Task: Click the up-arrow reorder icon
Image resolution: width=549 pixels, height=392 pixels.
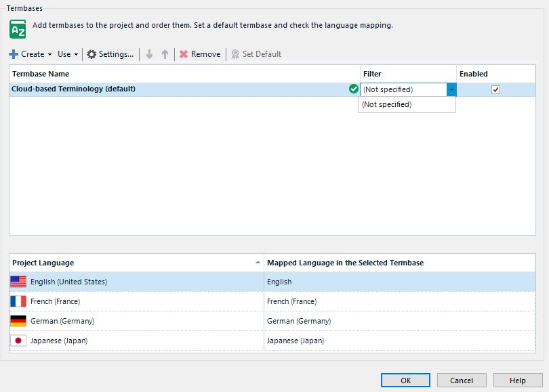Action: click(x=165, y=54)
